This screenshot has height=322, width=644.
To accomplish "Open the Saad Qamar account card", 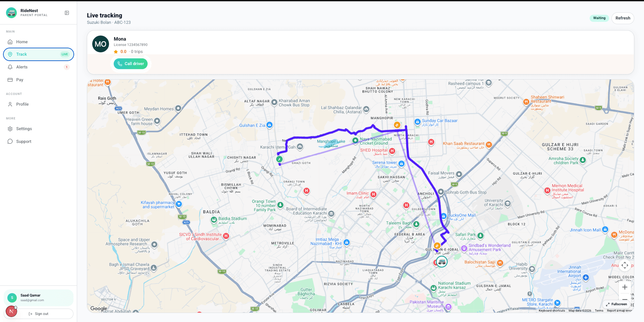I will (39, 298).
